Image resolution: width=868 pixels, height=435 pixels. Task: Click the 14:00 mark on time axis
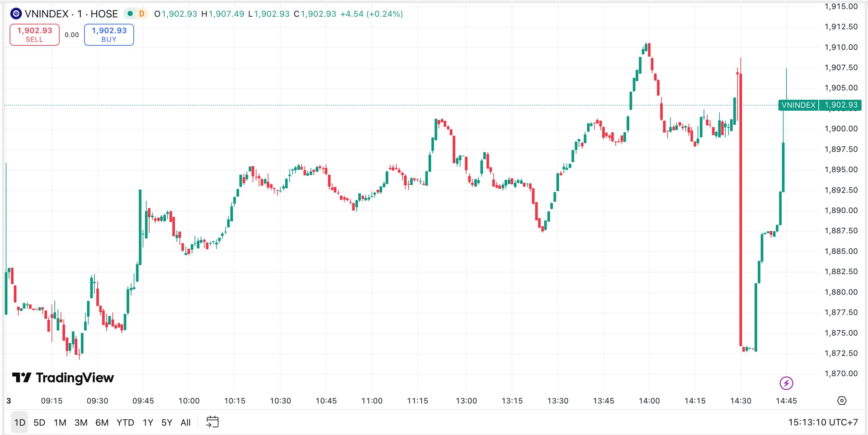point(649,401)
